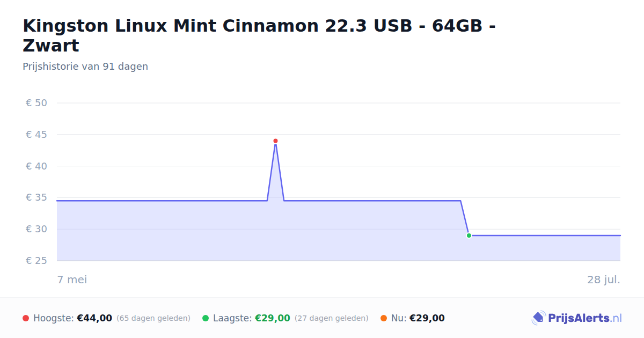Click the € 45 y-axis label

point(36,135)
